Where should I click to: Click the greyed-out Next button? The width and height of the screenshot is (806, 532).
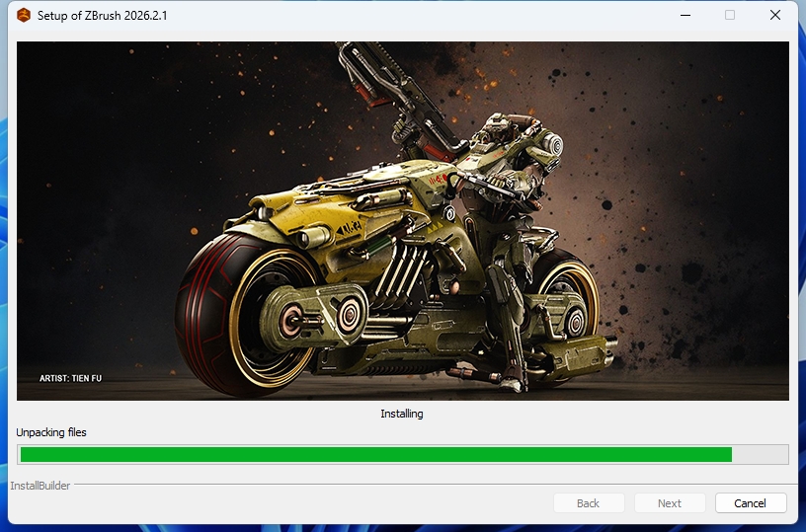click(670, 503)
